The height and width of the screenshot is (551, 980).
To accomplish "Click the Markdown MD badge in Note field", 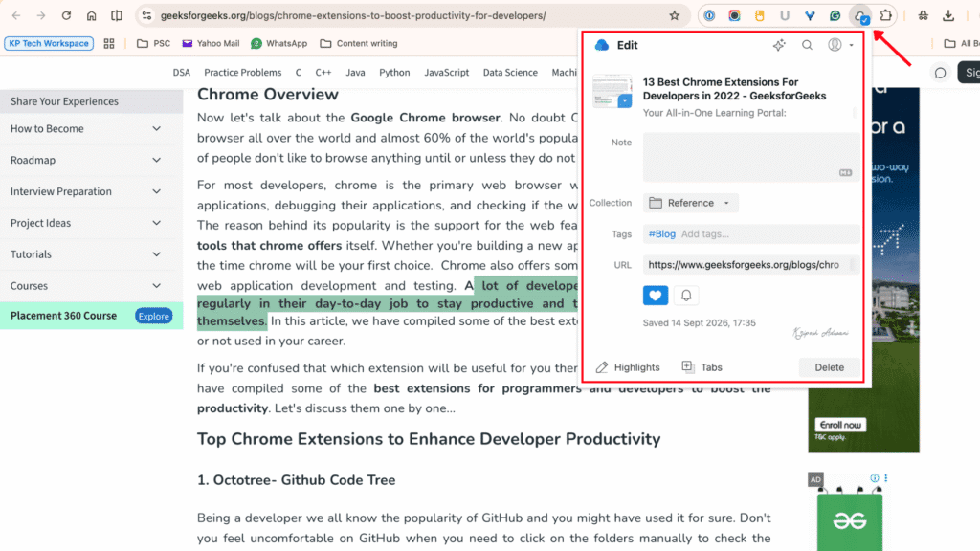I will click(845, 172).
